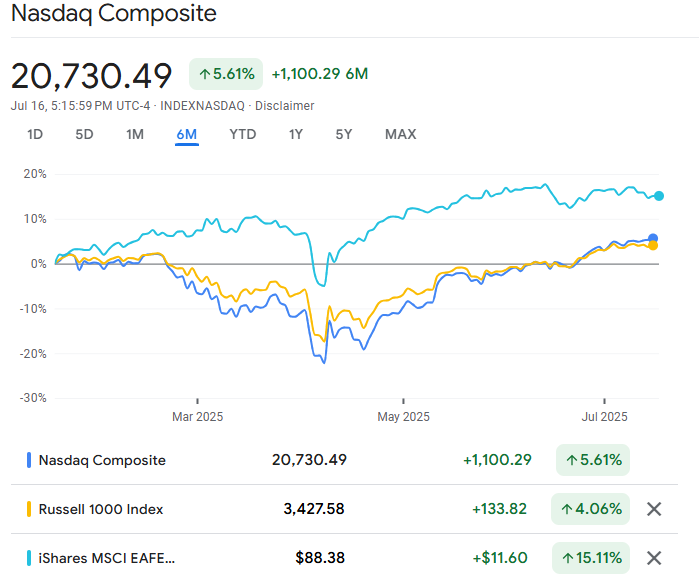Click the 0% y-axis label

pyautogui.click(x=38, y=264)
